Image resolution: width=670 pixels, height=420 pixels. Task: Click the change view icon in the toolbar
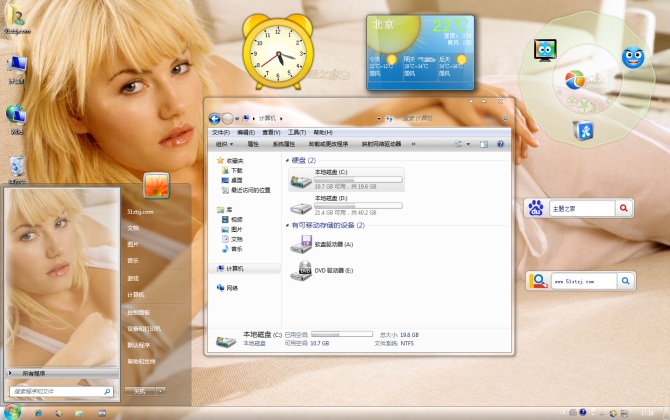pos(458,144)
